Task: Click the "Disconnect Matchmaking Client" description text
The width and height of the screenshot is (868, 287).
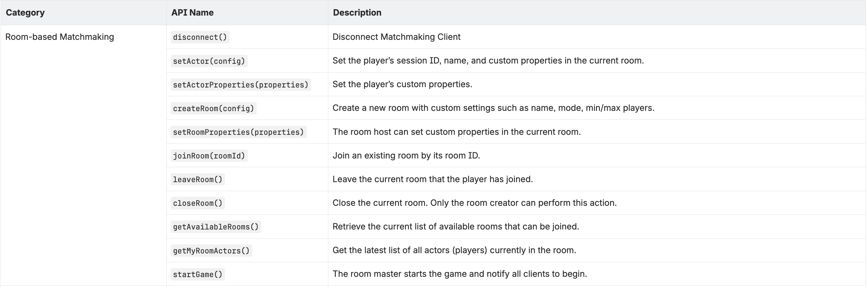Action: [x=396, y=37]
